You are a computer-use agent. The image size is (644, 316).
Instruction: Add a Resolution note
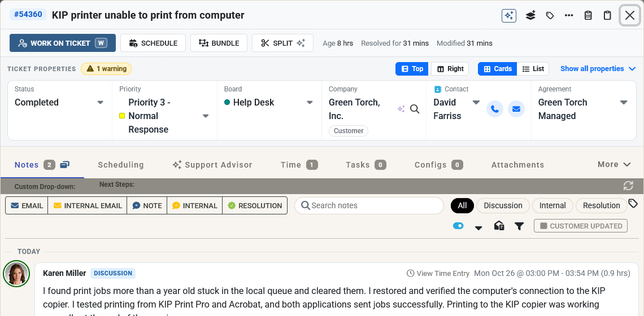(255, 205)
